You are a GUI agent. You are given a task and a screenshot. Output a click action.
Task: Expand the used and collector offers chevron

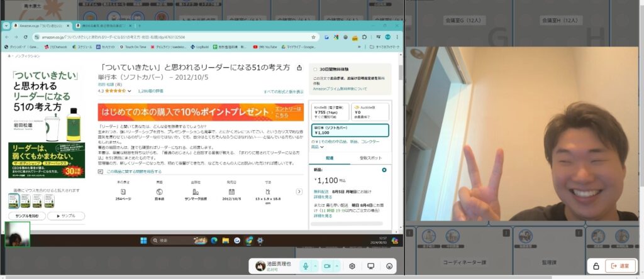pyautogui.click(x=322, y=146)
